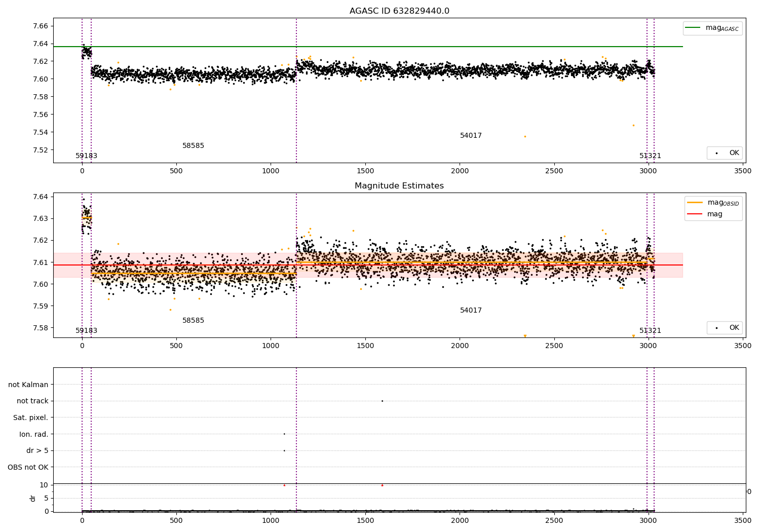Click the 7.61 tick on Magnitude Estimates axis
Screen dimensions: 760x532
pyautogui.click(x=41, y=262)
